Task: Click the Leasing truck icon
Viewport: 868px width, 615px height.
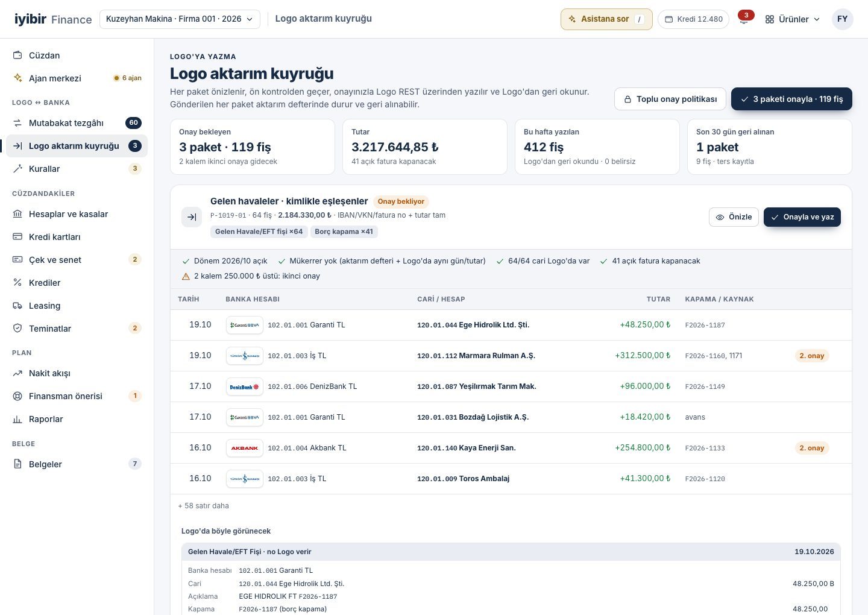Action: pyautogui.click(x=17, y=305)
